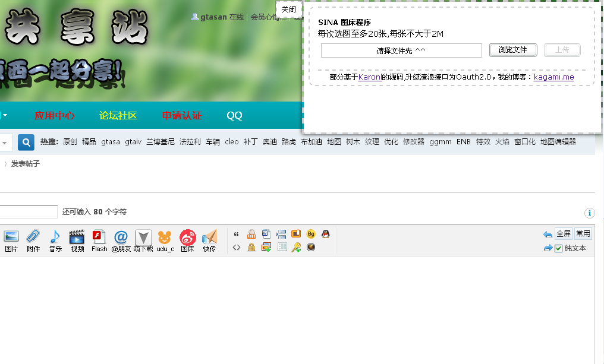
Task: Toggle the 常用 common tools panel
Action: (583, 233)
